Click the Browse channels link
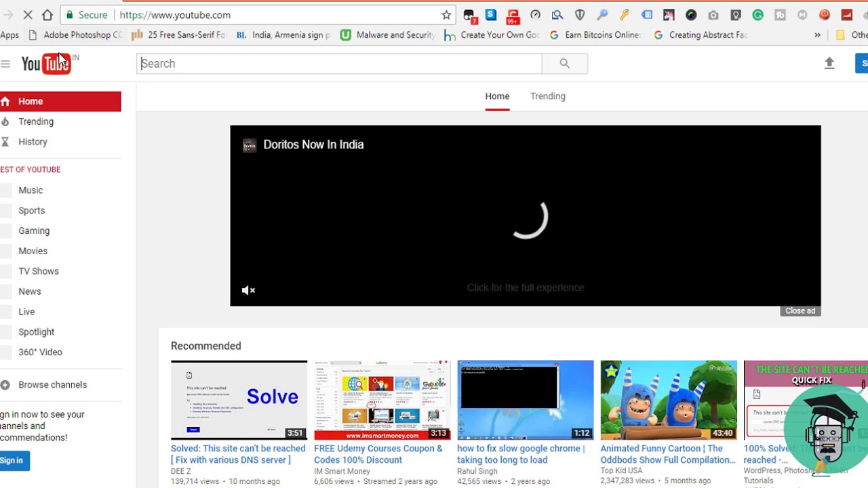Image resolution: width=868 pixels, height=488 pixels. [52, 384]
